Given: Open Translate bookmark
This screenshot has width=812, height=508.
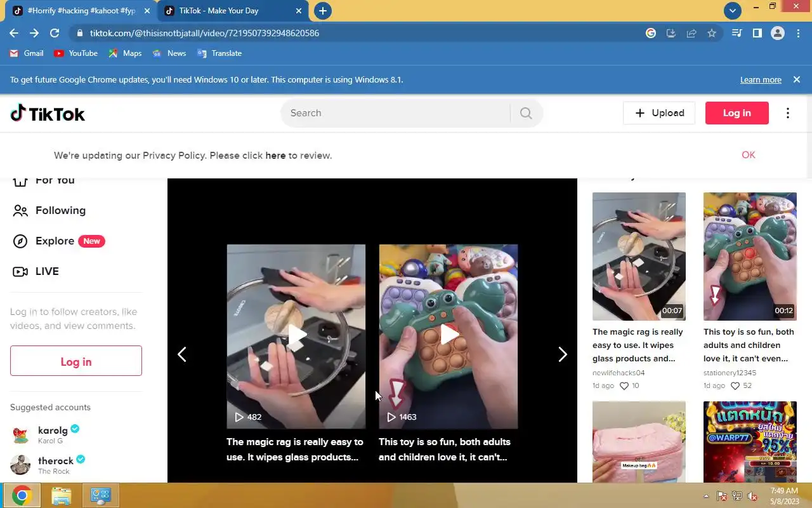Looking at the screenshot, I should [x=219, y=53].
